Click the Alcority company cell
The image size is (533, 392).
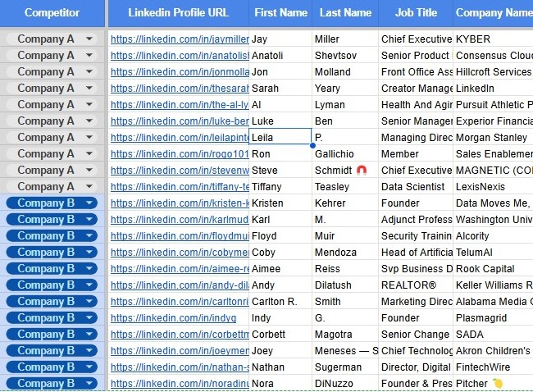coord(493,236)
